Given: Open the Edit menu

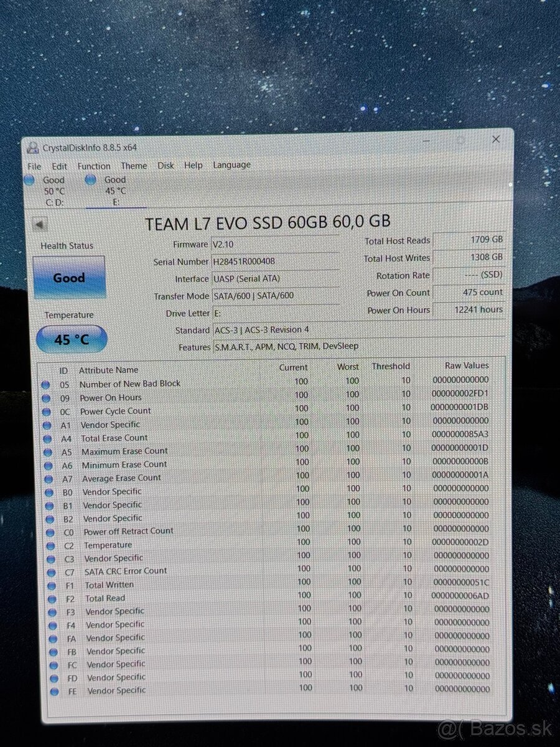Looking at the screenshot, I should click(x=60, y=166).
